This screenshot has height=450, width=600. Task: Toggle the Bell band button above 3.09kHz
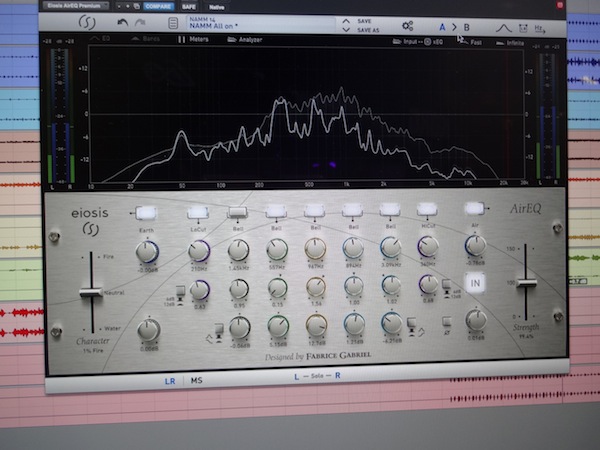tap(390, 209)
